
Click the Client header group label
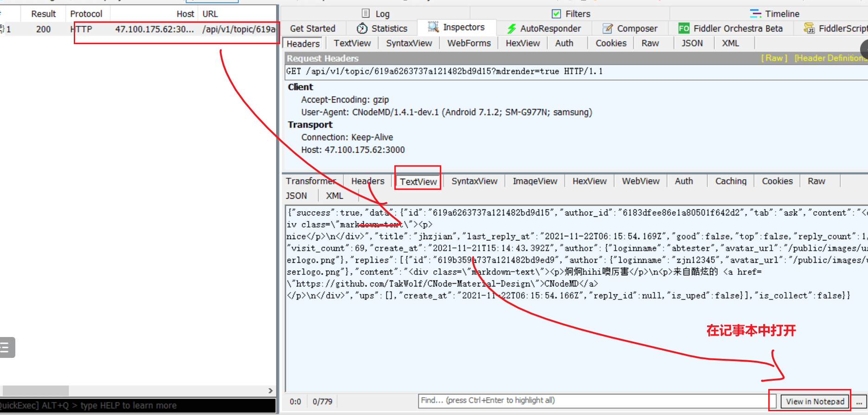point(300,87)
